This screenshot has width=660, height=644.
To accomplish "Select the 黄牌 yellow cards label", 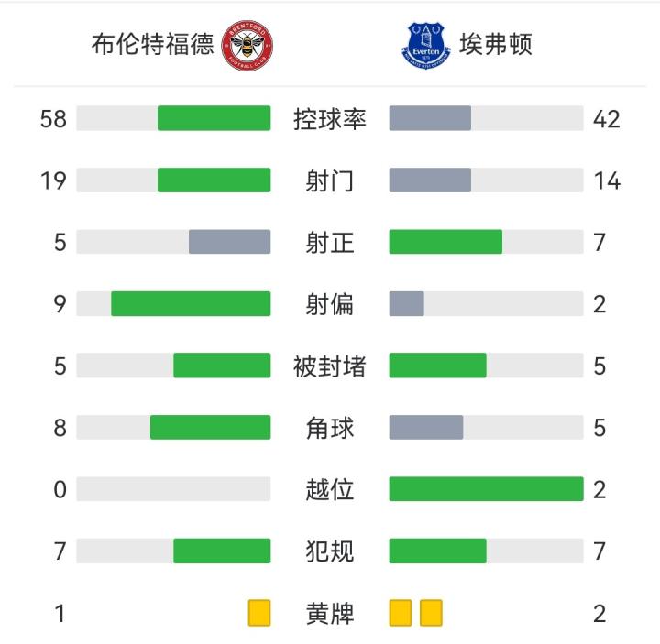I will click(x=330, y=613).
